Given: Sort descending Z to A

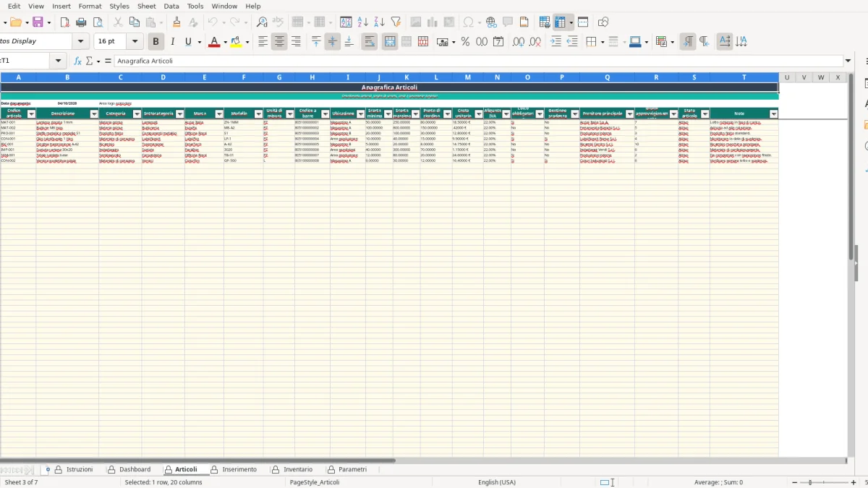Looking at the screenshot, I should click(x=379, y=22).
